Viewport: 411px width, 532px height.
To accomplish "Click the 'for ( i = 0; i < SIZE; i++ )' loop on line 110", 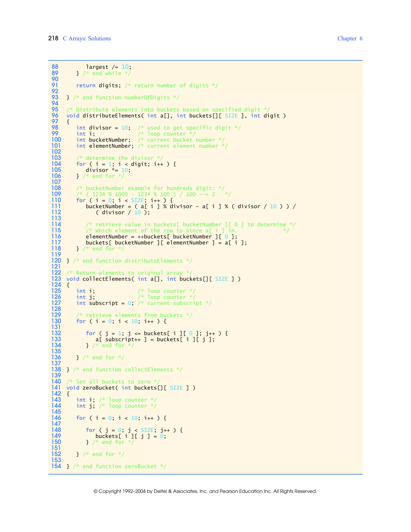I will point(124,201).
